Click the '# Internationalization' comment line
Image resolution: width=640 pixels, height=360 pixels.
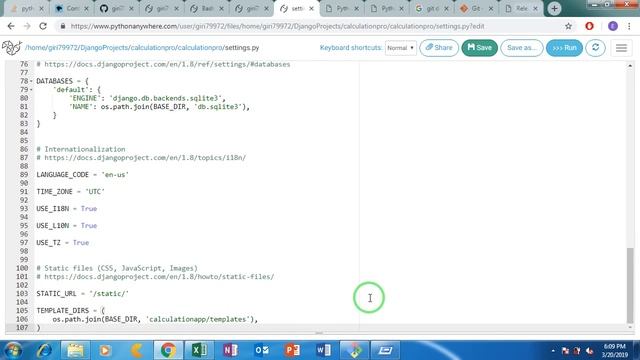(81, 149)
